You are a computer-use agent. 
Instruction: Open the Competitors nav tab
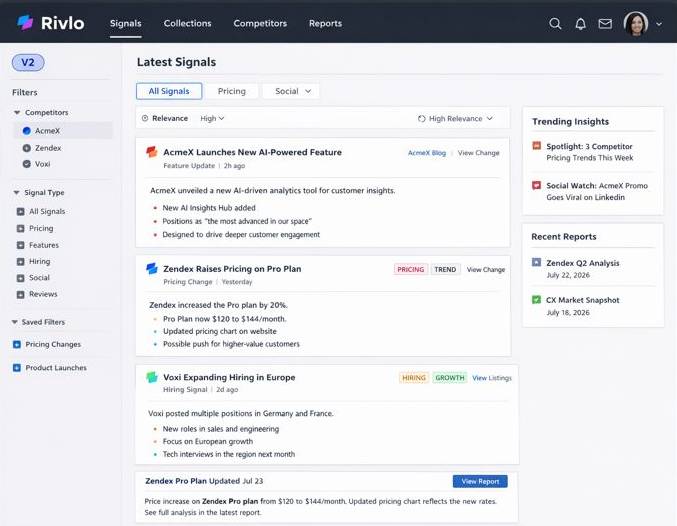[x=260, y=23]
